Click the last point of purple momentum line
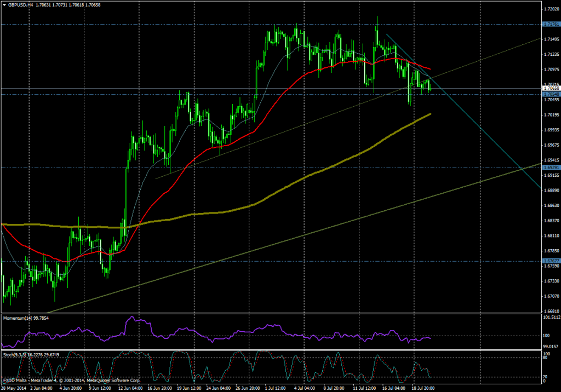This screenshot has width=561, height=392. 431,338
